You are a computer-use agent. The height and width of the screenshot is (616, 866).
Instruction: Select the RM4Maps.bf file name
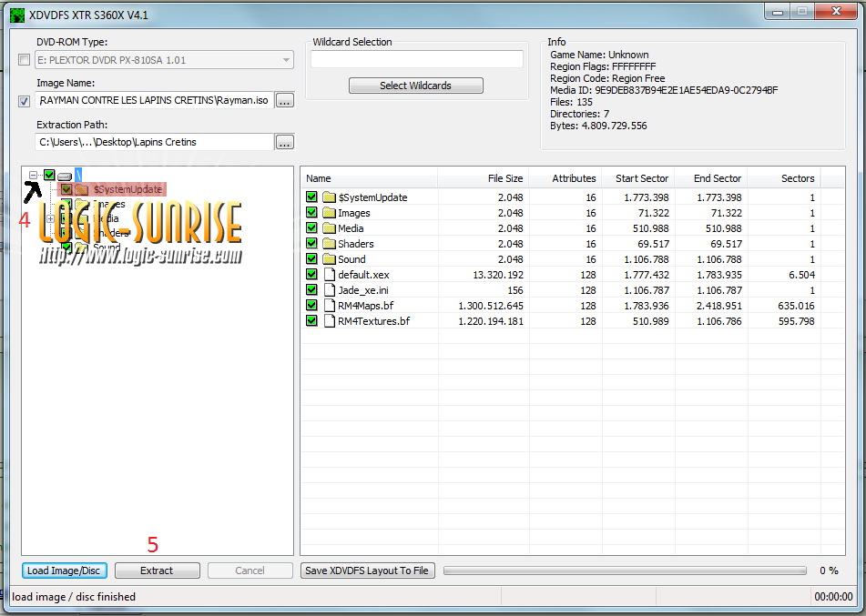click(366, 305)
